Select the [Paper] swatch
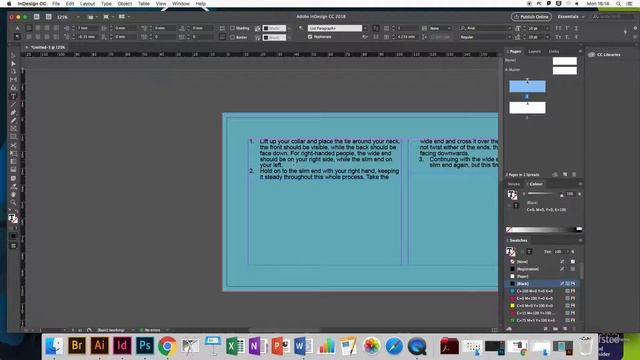 pos(543,276)
